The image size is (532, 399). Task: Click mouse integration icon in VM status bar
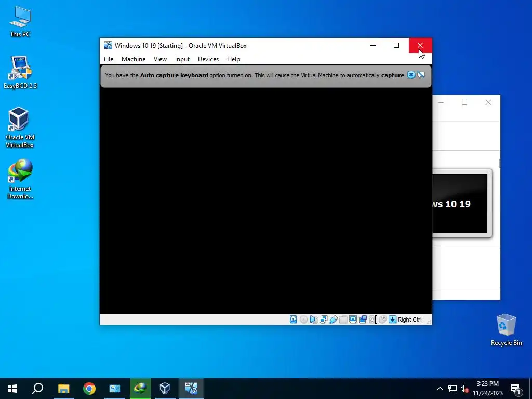tap(383, 320)
